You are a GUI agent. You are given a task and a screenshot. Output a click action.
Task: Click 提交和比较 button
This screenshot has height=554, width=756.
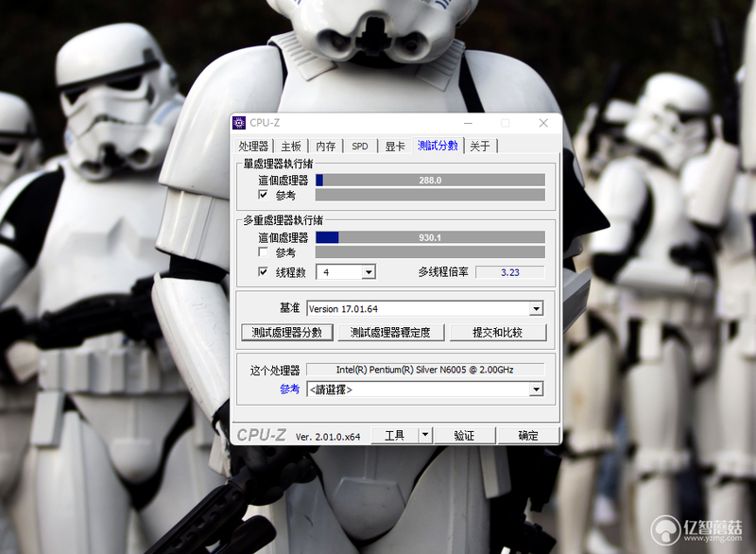498,332
